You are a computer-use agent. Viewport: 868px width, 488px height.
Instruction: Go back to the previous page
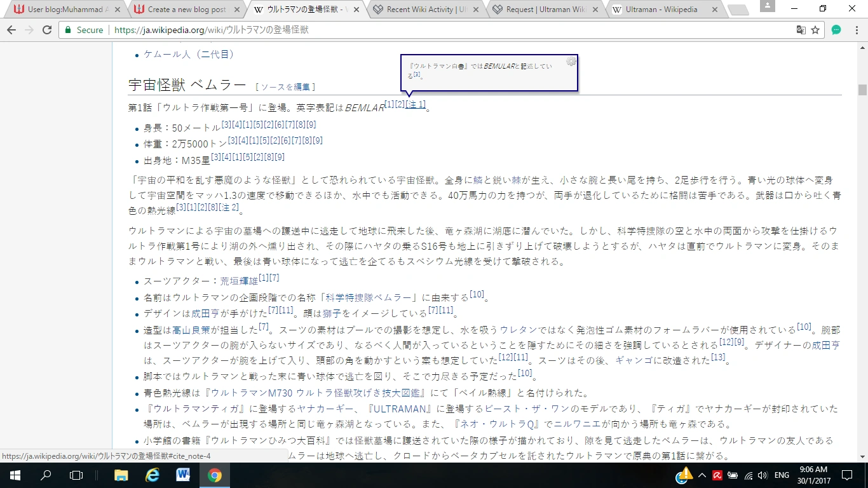tap(12, 30)
